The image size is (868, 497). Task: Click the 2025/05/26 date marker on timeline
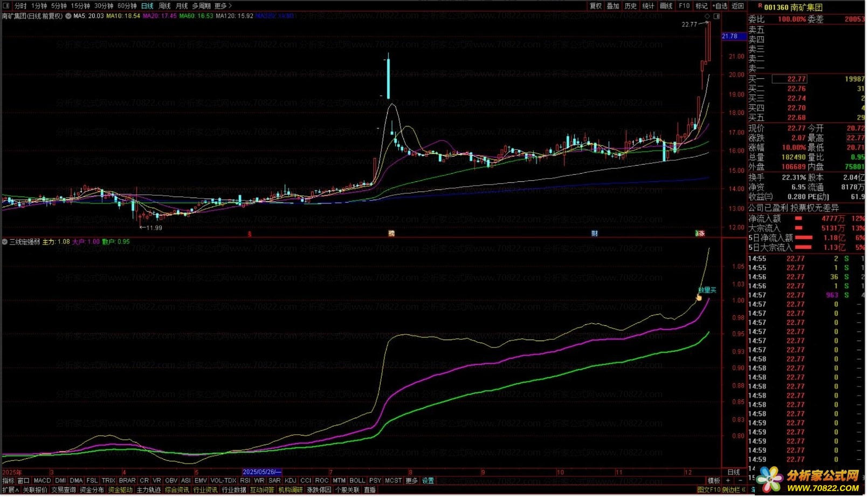tap(262, 473)
